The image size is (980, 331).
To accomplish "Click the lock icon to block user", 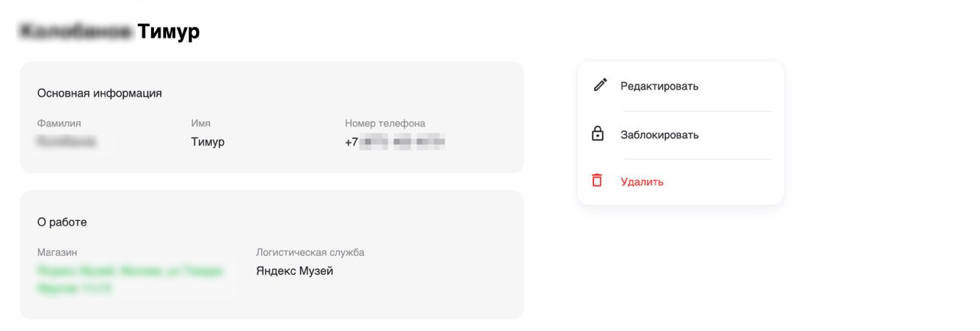I will coord(598,134).
